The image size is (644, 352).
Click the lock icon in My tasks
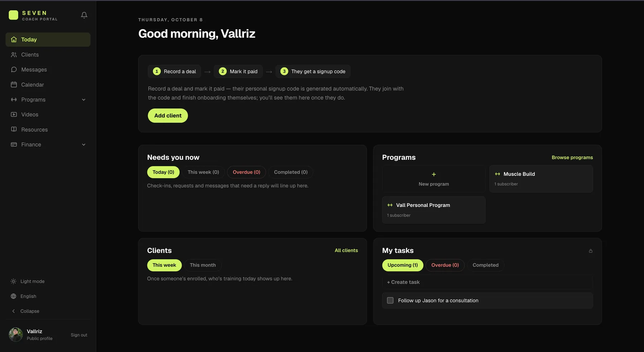click(x=591, y=251)
